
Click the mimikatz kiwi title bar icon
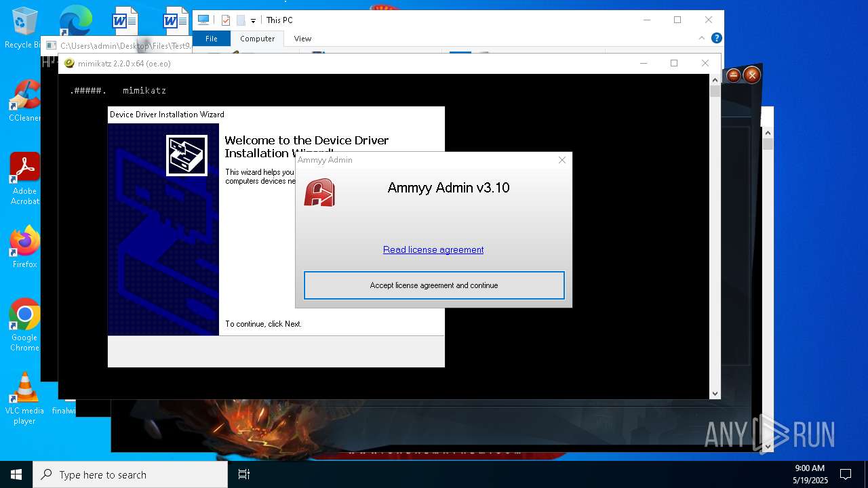[69, 64]
